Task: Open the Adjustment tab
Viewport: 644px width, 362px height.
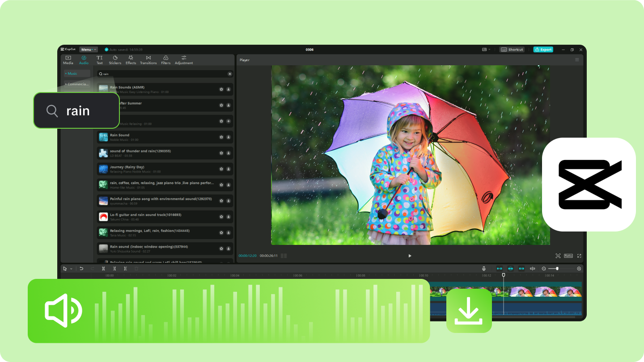Action: coord(184,60)
